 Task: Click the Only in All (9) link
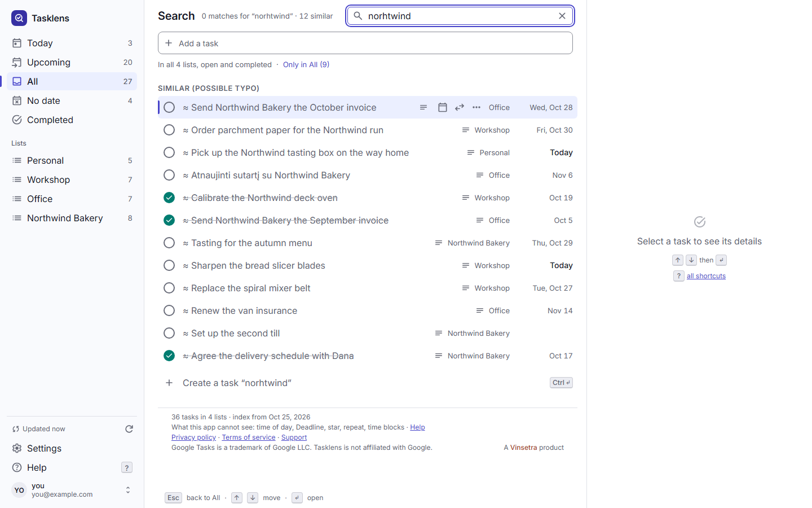point(306,64)
